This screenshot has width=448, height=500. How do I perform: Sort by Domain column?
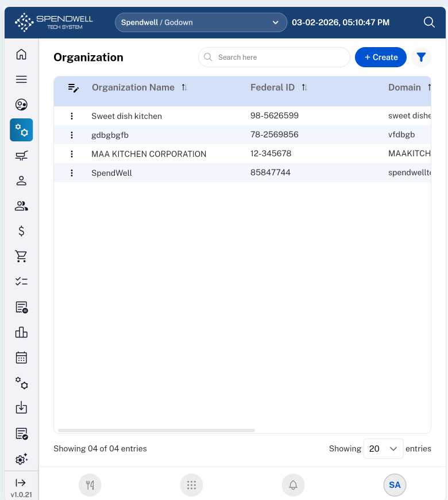(429, 87)
